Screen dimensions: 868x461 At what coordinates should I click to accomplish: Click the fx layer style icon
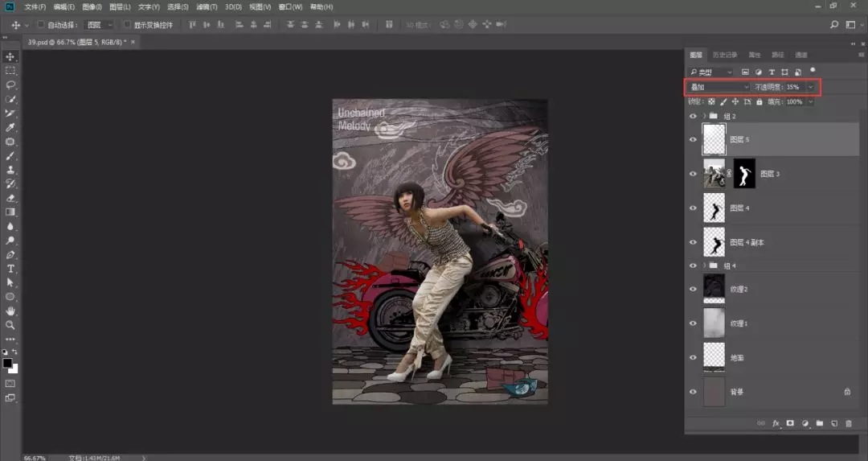[776, 422]
